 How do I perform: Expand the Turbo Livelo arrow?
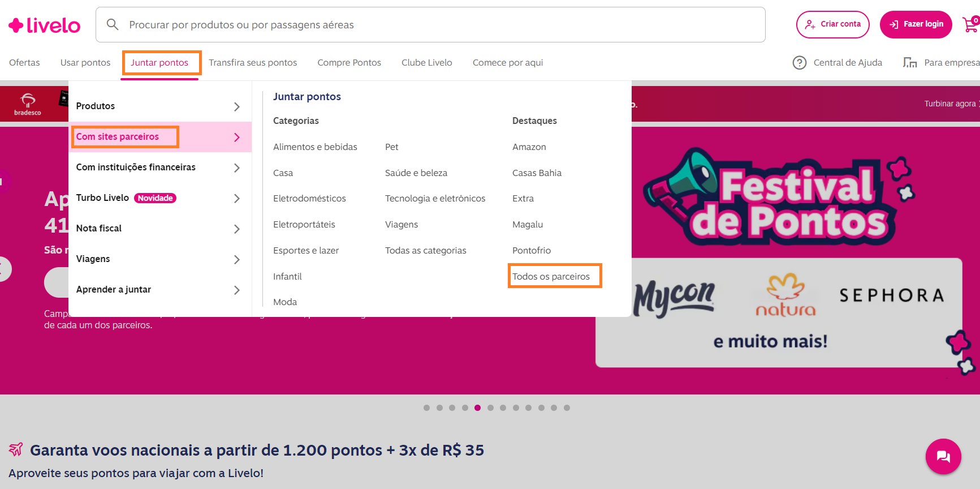237,198
